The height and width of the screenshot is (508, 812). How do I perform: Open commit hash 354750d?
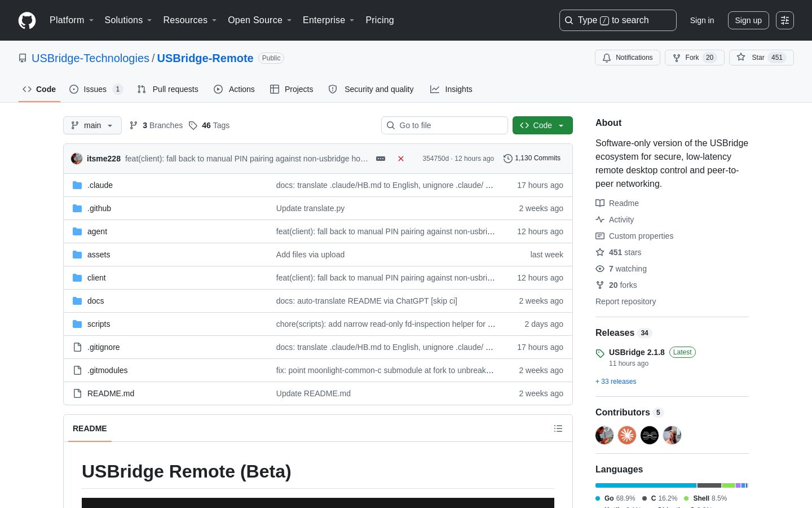(x=435, y=159)
